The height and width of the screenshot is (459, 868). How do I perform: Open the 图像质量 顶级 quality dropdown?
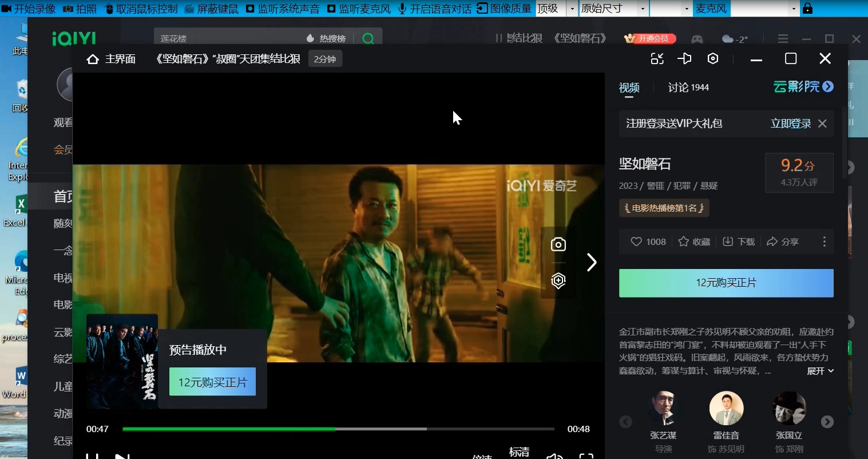pos(571,9)
